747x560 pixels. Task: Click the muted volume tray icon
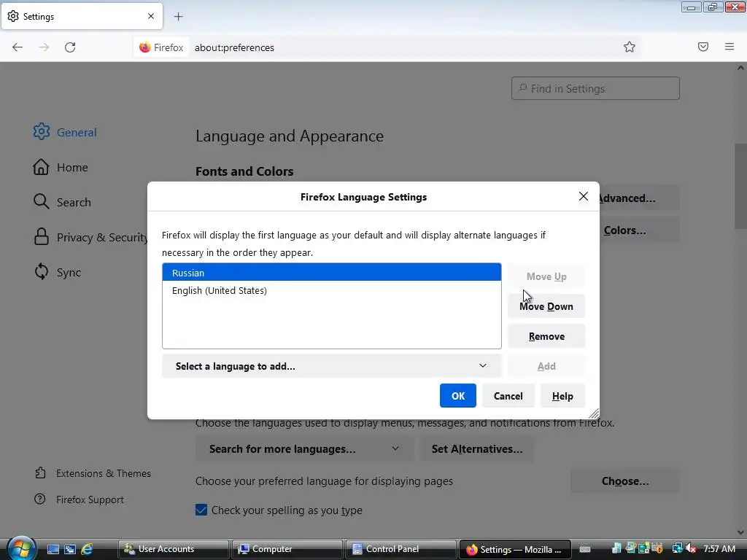point(690,548)
